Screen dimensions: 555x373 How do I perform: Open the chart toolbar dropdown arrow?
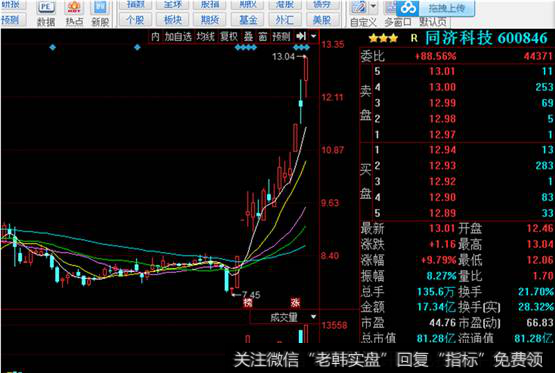314,36
